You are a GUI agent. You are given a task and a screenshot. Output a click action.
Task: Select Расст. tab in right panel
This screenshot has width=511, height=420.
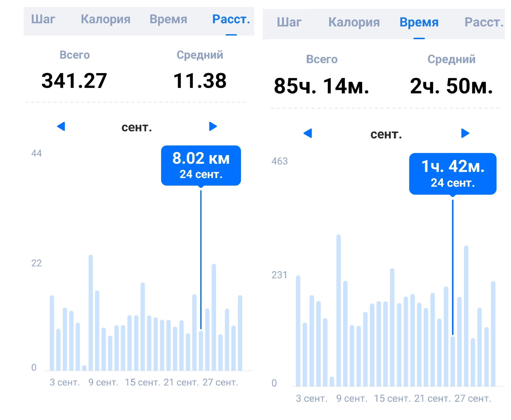tap(484, 22)
